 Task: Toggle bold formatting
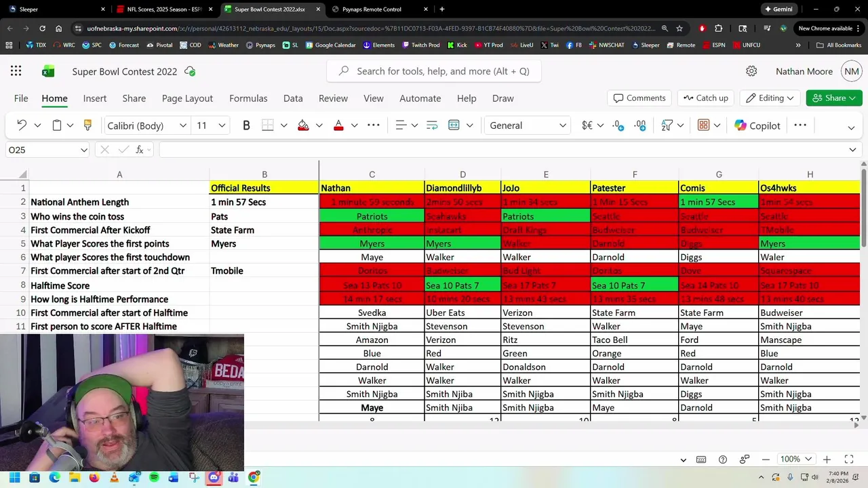246,125
